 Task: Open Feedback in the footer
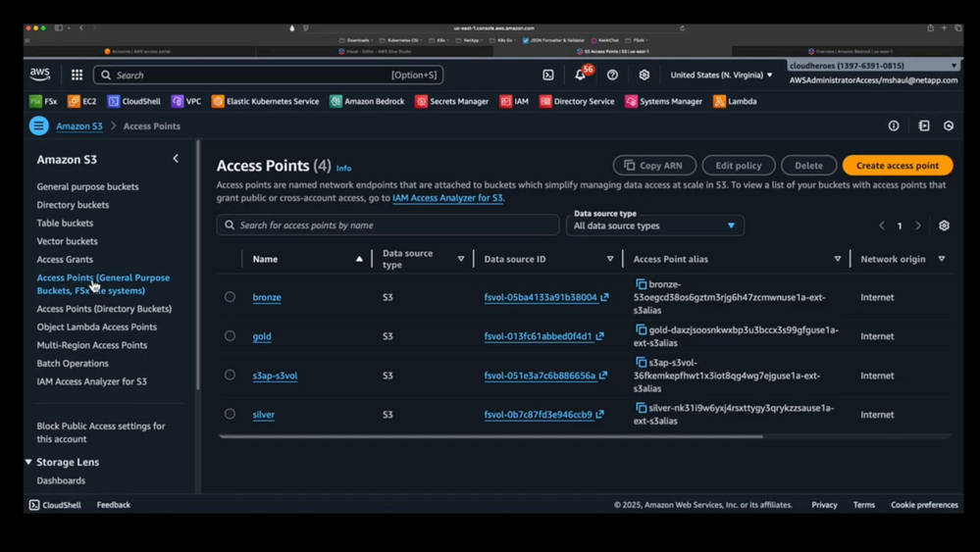[114, 505]
